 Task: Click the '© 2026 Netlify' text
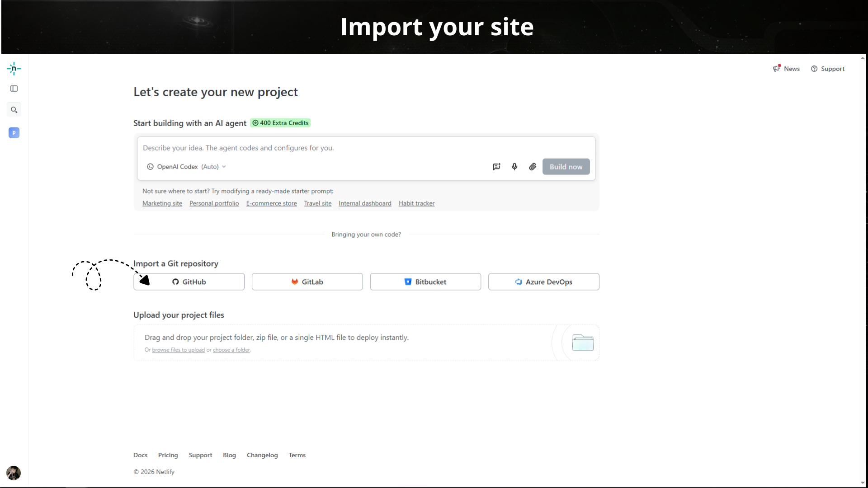tap(154, 472)
